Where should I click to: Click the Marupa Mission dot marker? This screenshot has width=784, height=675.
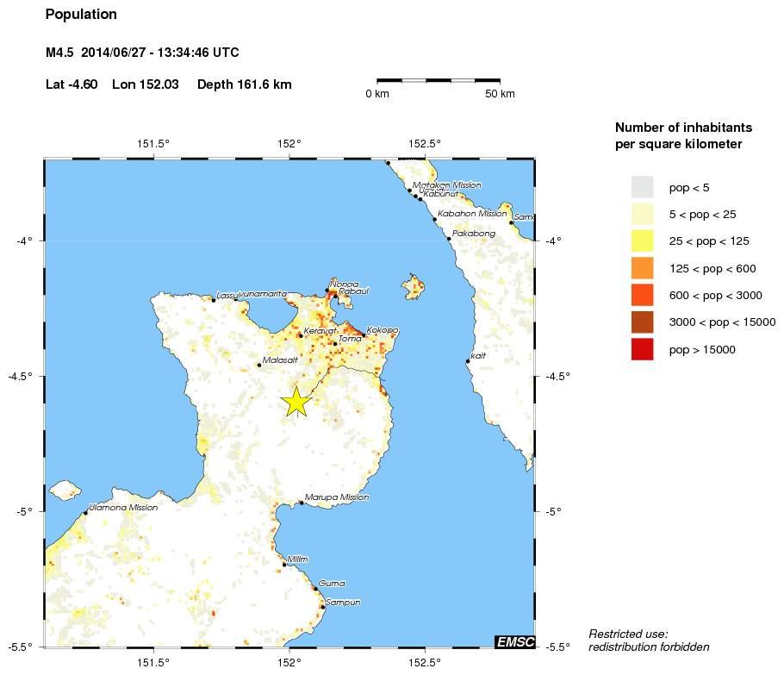(302, 503)
